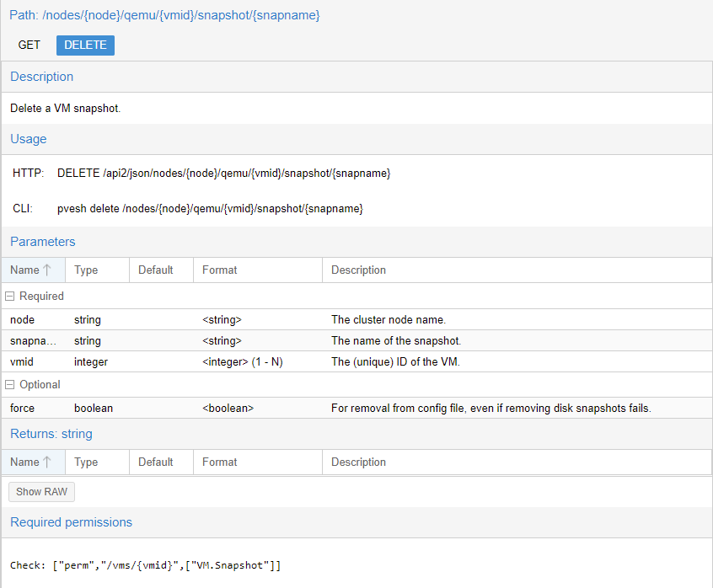Screen dimensions: 713x588
Task: Click sort arrow on Returns Name column
Action: [x=47, y=462]
